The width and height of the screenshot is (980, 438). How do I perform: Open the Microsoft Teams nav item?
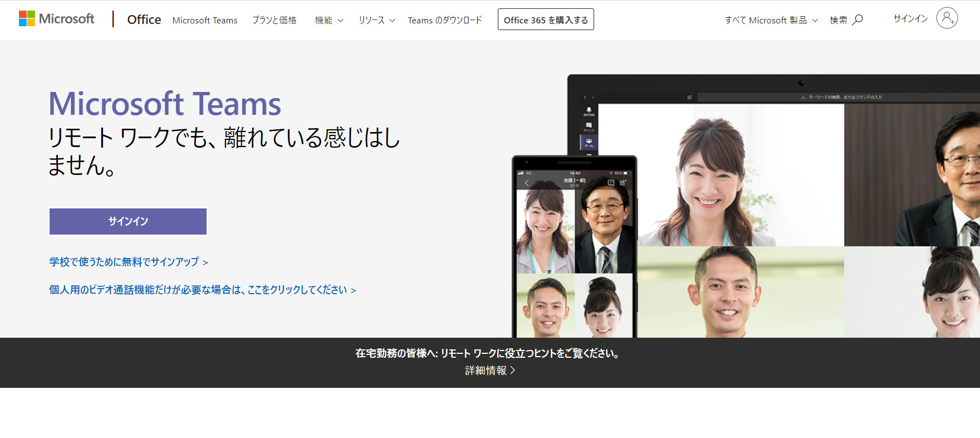coord(204,20)
